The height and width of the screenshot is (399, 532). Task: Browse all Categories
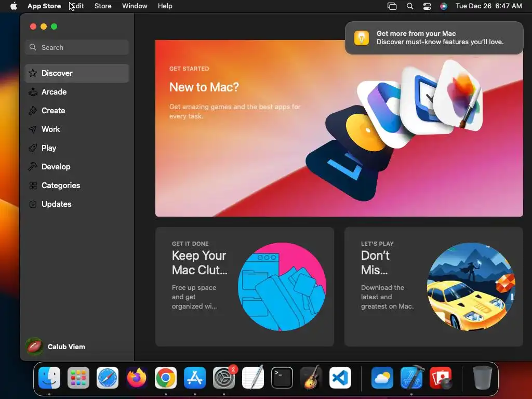point(77,185)
